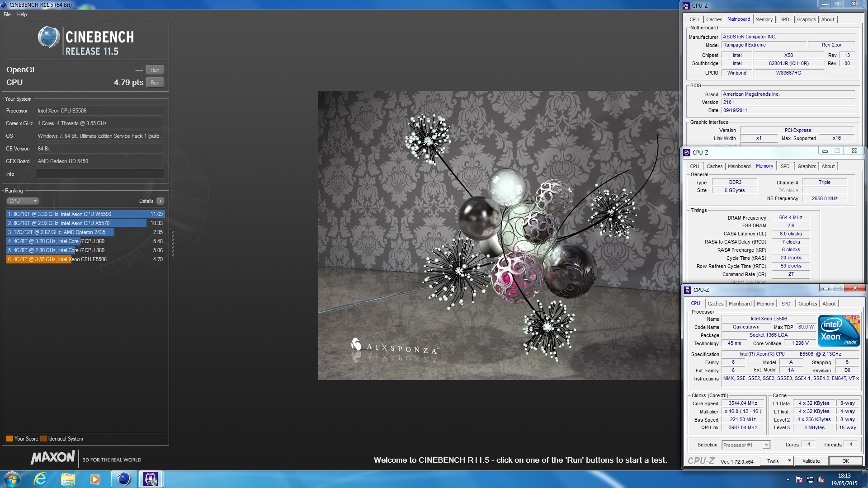Select ranking row Xeon CPU E5506

click(85, 259)
